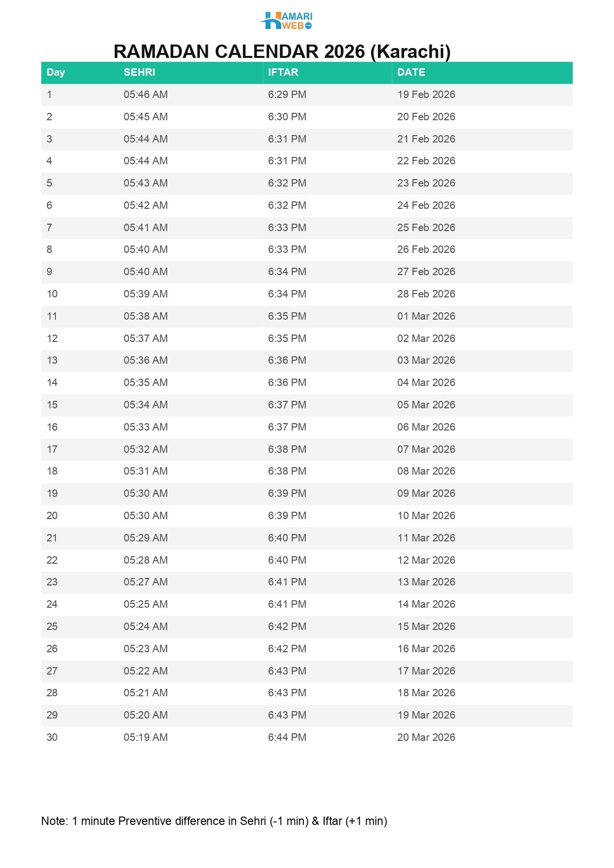Click Sehri time 05:39 AM
This screenshot has height=868, width=614.
click(145, 294)
